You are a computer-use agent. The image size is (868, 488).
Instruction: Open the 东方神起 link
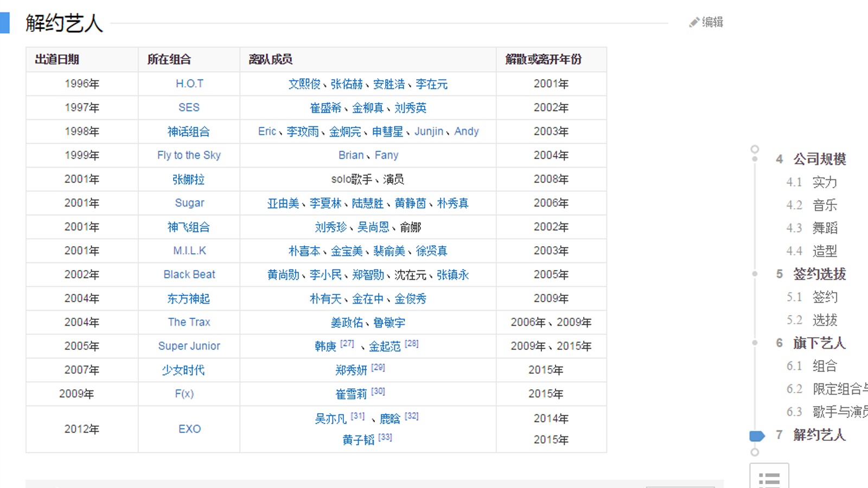click(x=189, y=299)
